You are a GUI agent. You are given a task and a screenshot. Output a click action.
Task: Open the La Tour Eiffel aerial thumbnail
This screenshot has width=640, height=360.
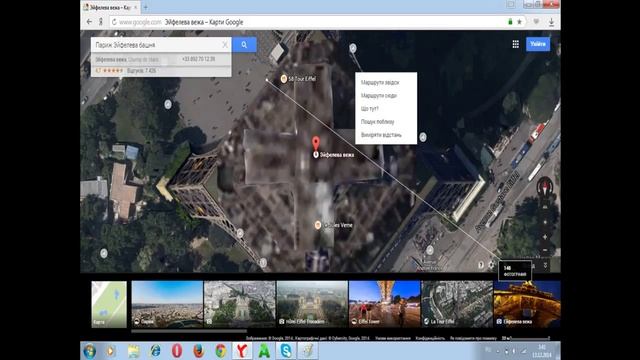(x=457, y=304)
